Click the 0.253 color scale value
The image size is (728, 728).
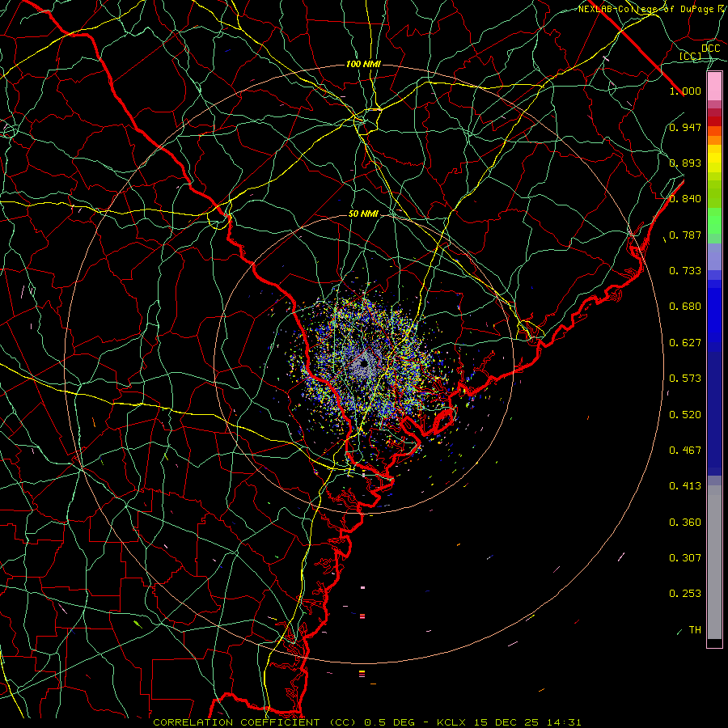[685, 594]
